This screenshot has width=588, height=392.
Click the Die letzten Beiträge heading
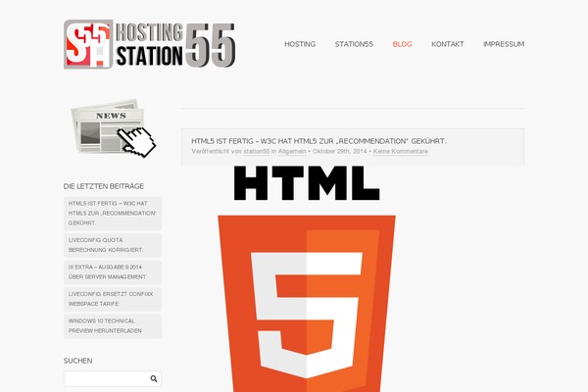click(x=104, y=186)
